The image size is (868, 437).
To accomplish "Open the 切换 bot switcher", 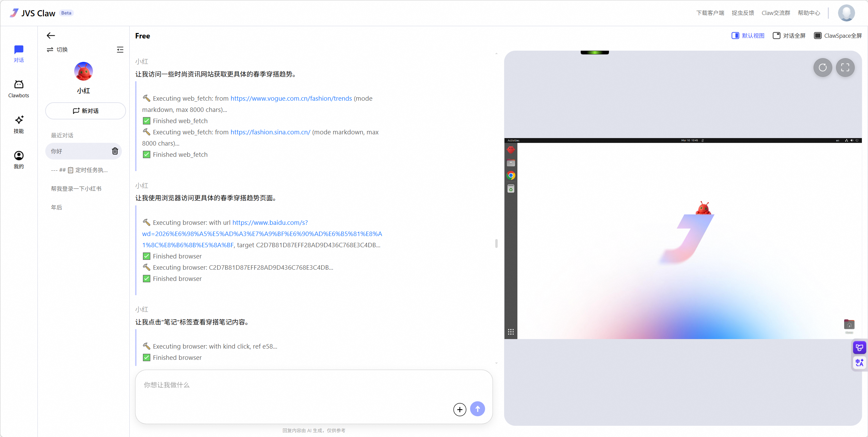I will [x=58, y=49].
